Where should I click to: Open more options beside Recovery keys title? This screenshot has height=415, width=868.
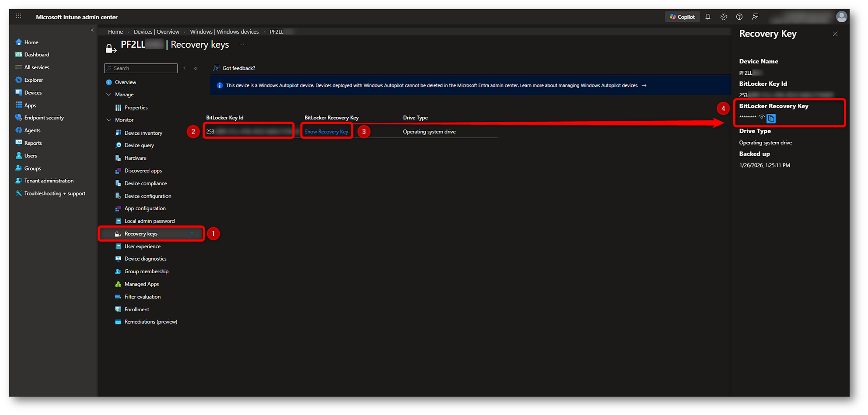[x=241, y=45]
